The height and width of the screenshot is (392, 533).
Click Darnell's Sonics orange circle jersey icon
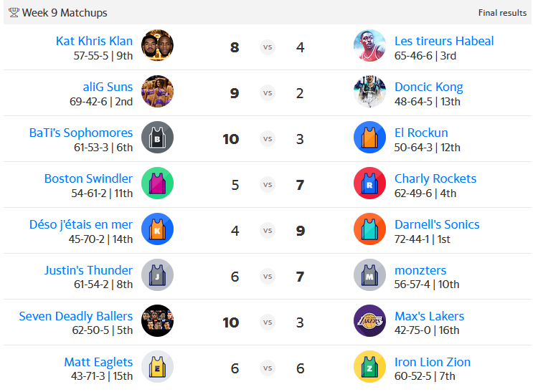point(369,229)
